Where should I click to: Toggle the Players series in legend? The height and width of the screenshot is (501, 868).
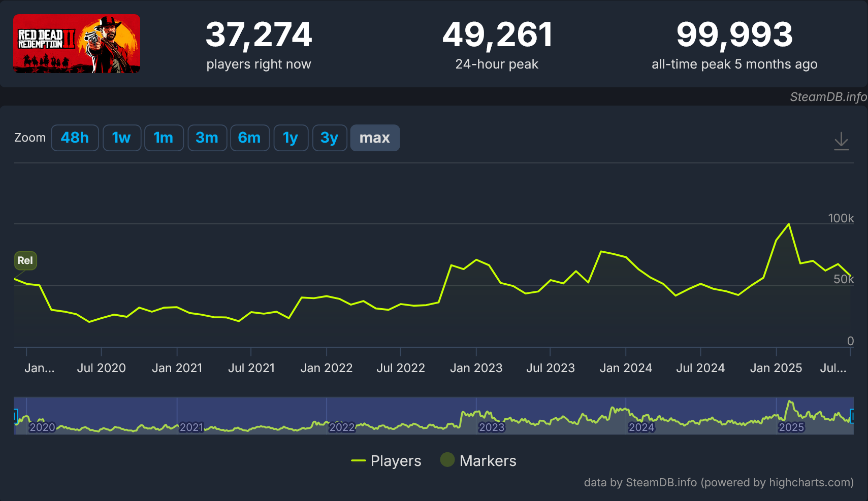(x=386, y=460)
